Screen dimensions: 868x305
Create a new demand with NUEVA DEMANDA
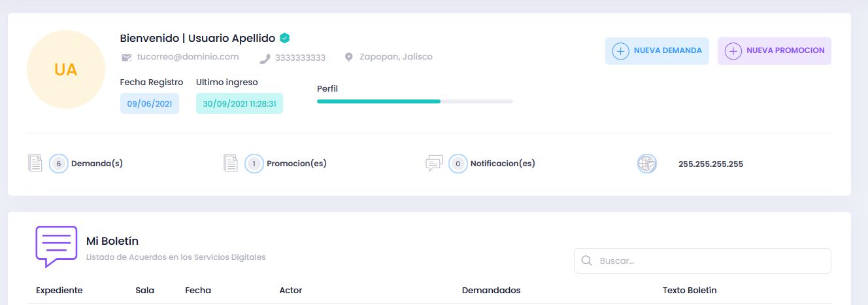point(657,51)
